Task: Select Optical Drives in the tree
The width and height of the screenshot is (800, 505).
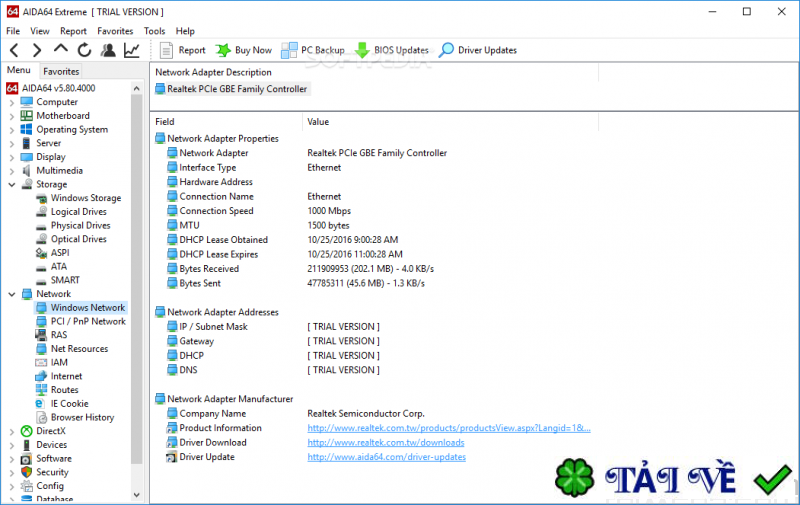Action: [x=71, y=239]
